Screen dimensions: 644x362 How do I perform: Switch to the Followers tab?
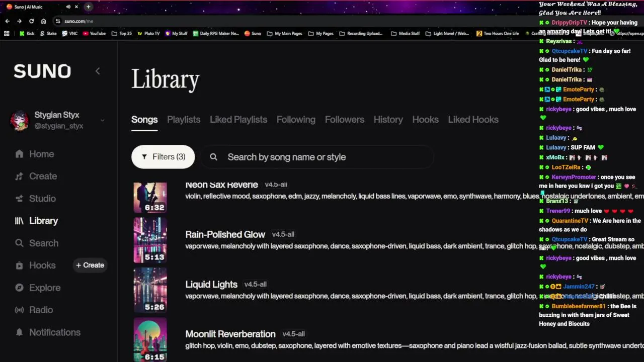(345, 120)
